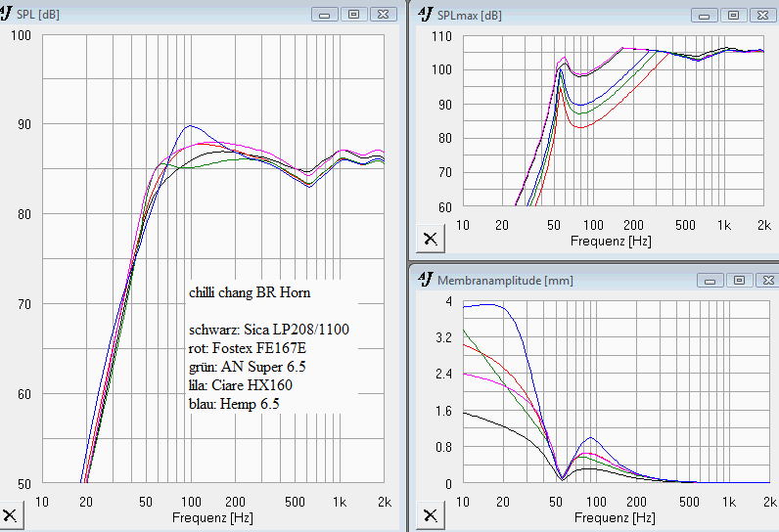Close the SPLmax [dB] window
The image size is (779, 532).
763,15
